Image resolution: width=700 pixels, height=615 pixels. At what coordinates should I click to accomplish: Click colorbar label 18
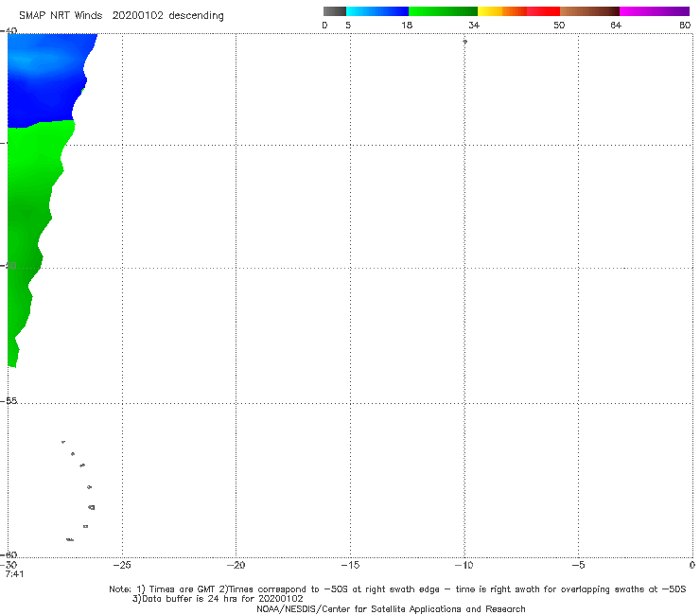[407, 25]
